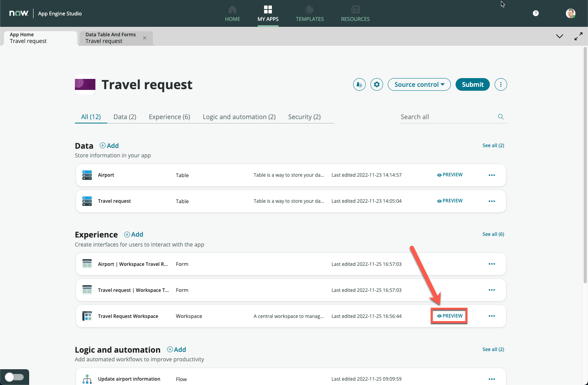Open the Airport table entry
This screenshot has width=588, height=385.
coord(106,175)
